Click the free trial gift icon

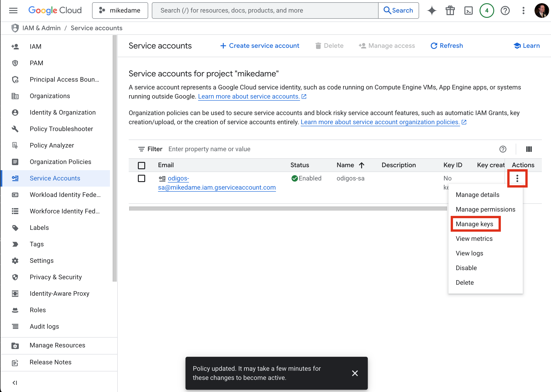pos(450,10)
